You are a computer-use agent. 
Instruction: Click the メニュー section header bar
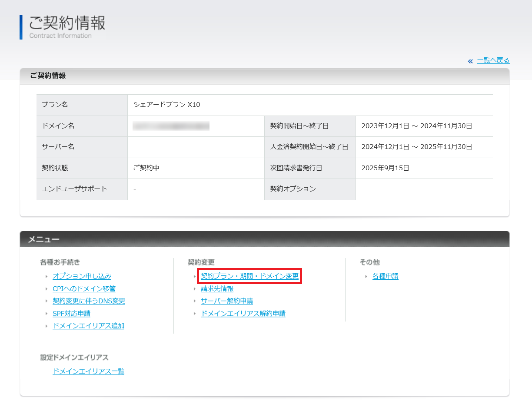click(264, 239)
